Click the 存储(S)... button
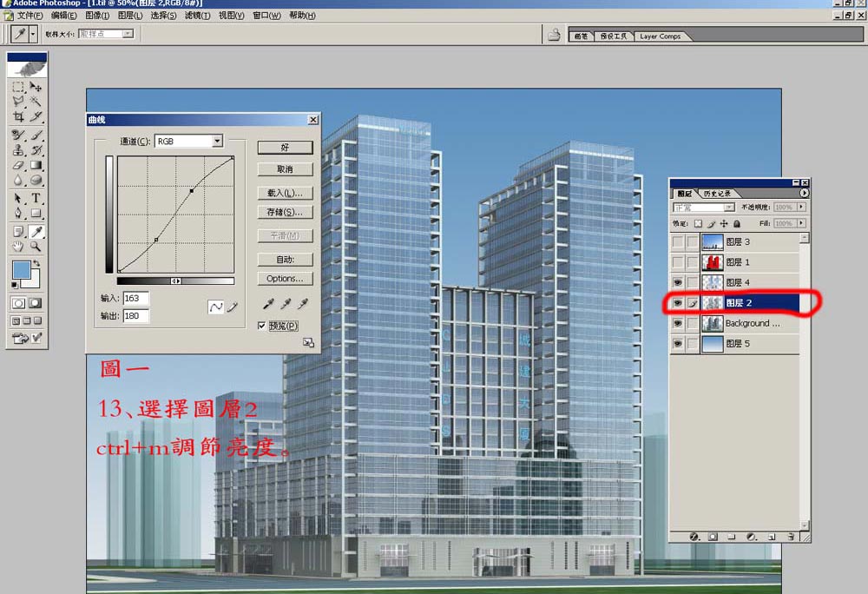 coord(285,212)
